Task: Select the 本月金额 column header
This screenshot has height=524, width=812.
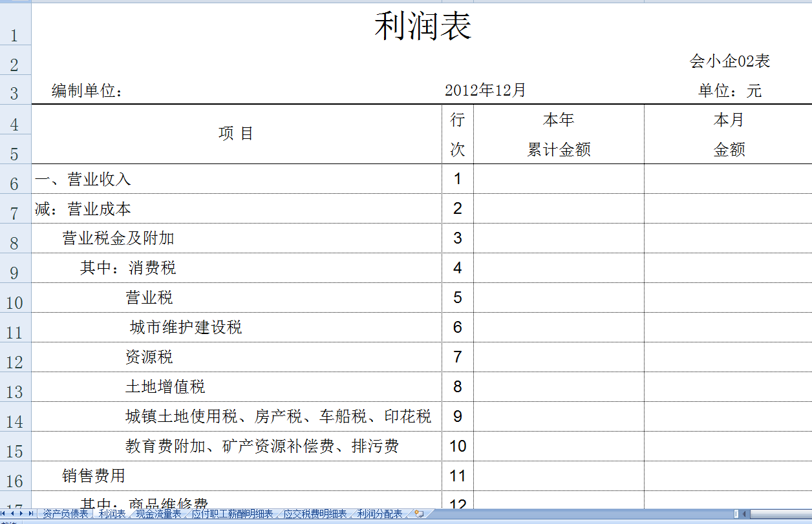Action: pos(729,134)
